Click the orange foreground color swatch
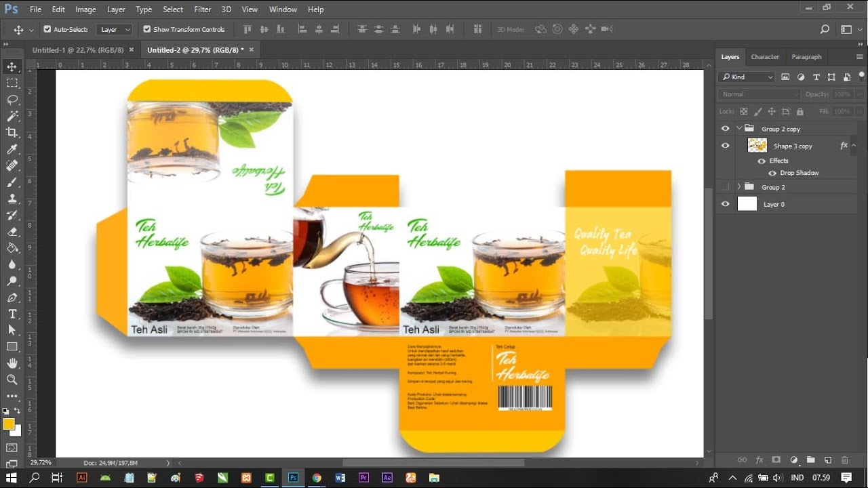Viewport: 868px width, 488px height. click(9, 424)
